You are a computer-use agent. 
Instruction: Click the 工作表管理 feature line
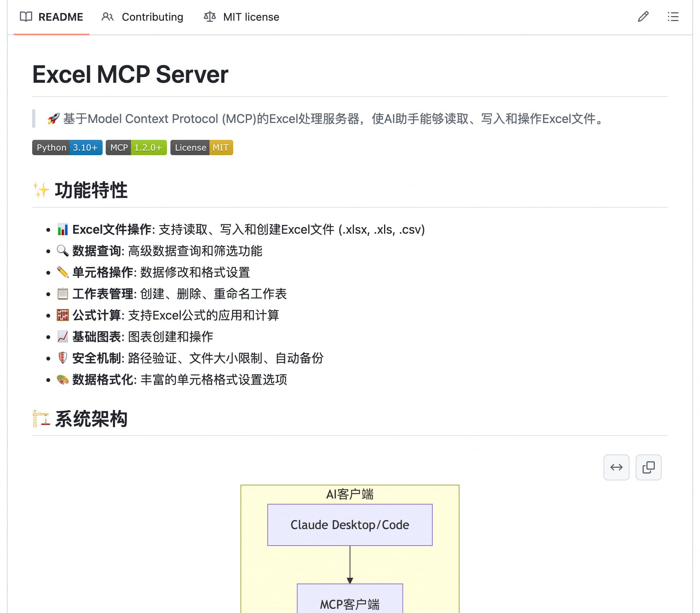coord(172,294)
